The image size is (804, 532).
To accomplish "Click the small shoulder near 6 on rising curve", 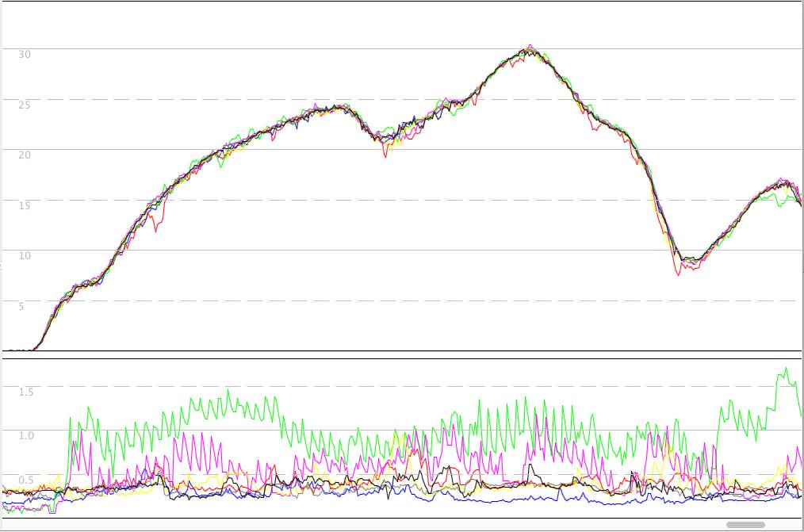I will 86,282.
